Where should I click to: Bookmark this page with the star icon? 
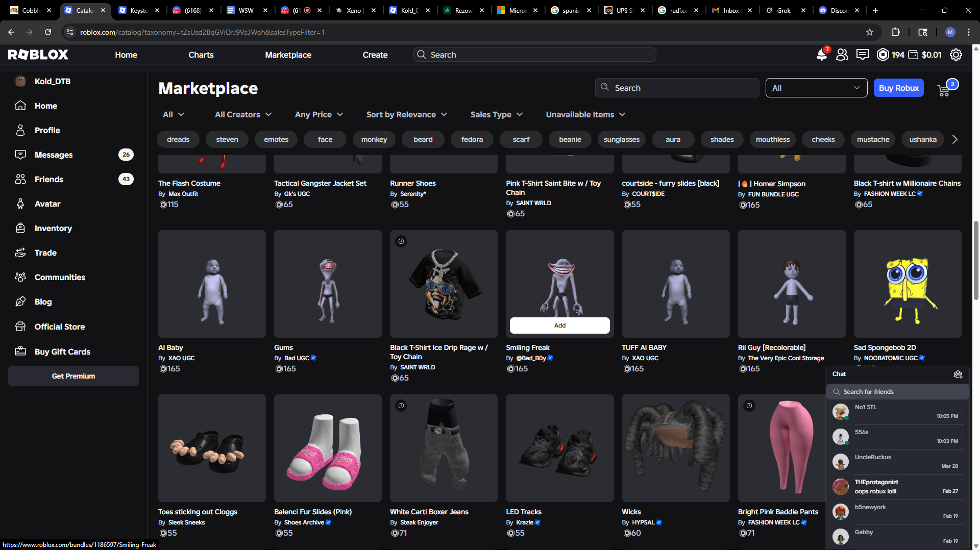(x=870, y=32)
